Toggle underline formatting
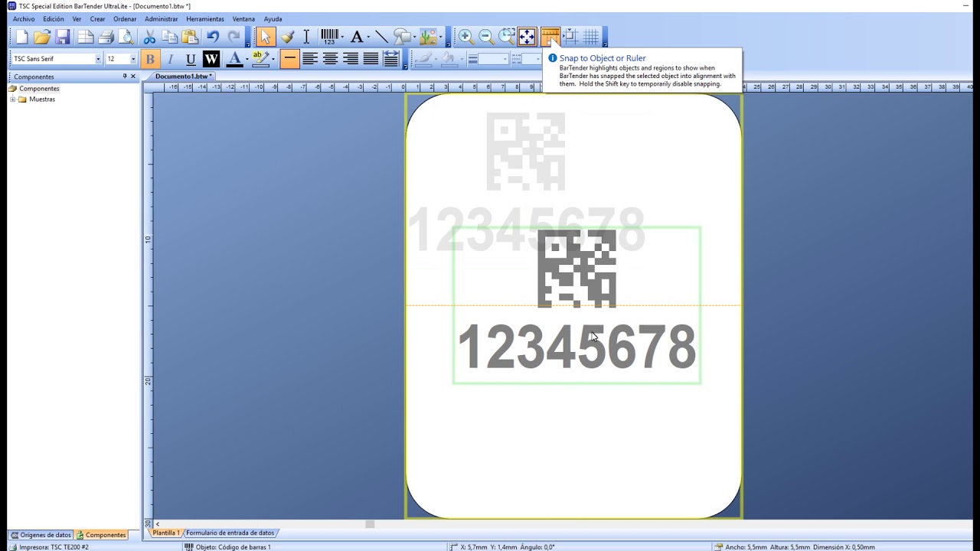 191,59
